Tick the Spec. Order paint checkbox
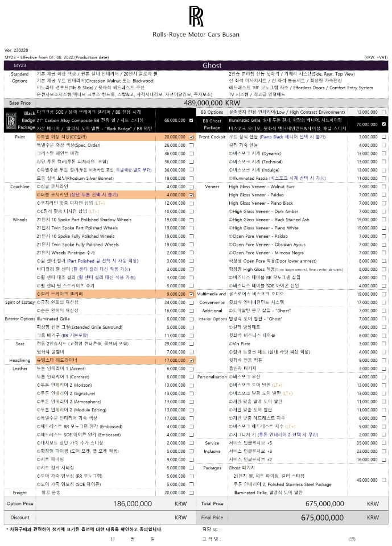The width and height of the screenshot is (392, 546). (191, 145)
